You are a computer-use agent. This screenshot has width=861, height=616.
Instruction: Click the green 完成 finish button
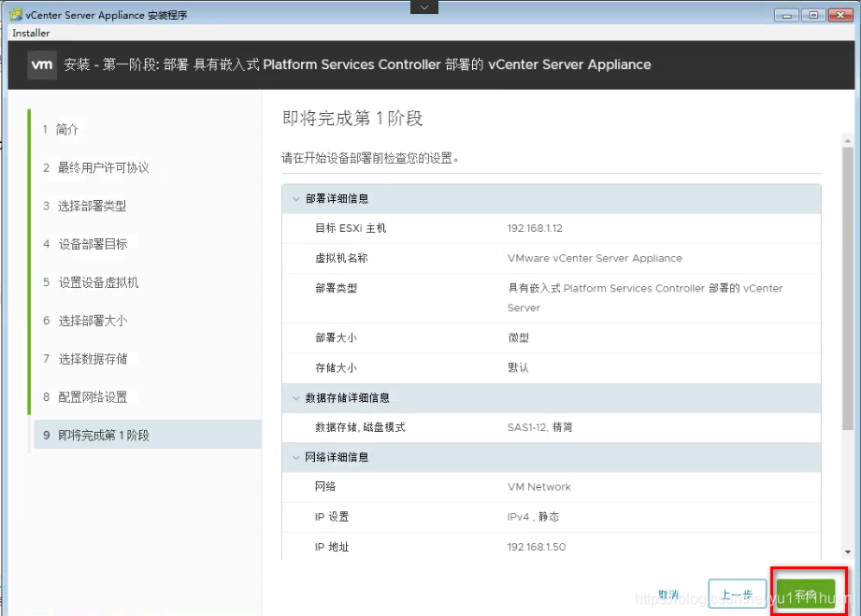pyautogui.click(x=806, y=594)
